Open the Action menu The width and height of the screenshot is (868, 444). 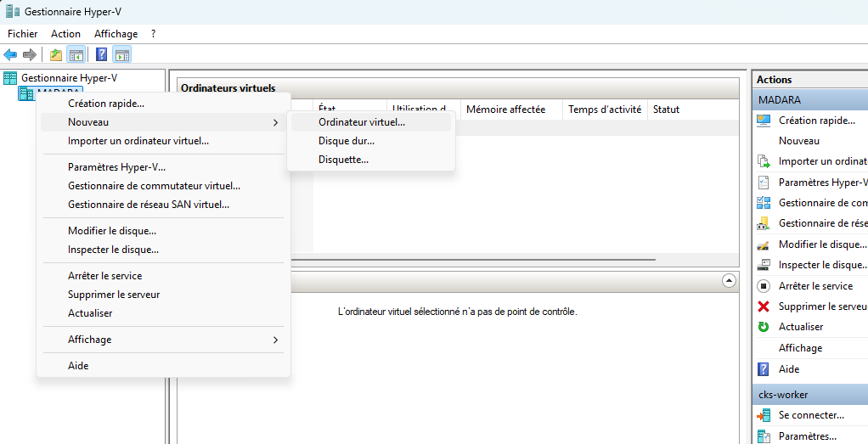click(66, 34)
